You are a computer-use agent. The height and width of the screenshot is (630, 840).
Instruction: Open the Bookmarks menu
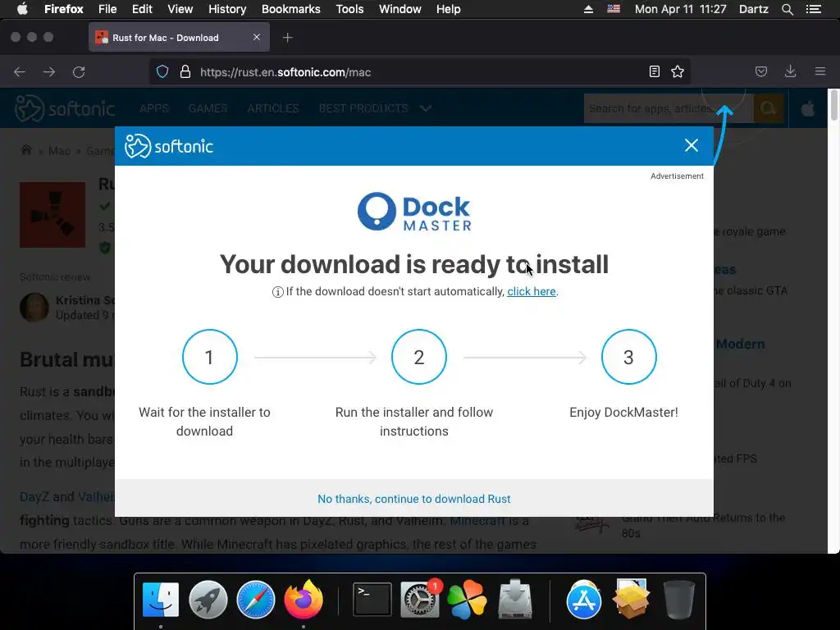coord(291,9)
